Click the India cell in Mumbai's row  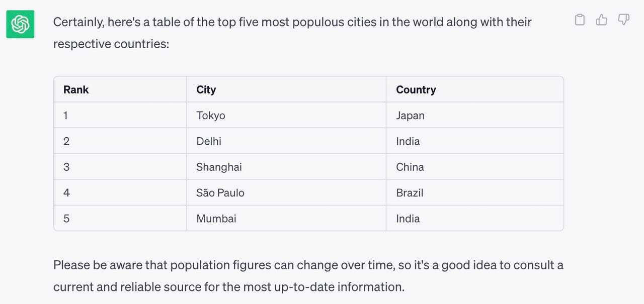[408, 219]
